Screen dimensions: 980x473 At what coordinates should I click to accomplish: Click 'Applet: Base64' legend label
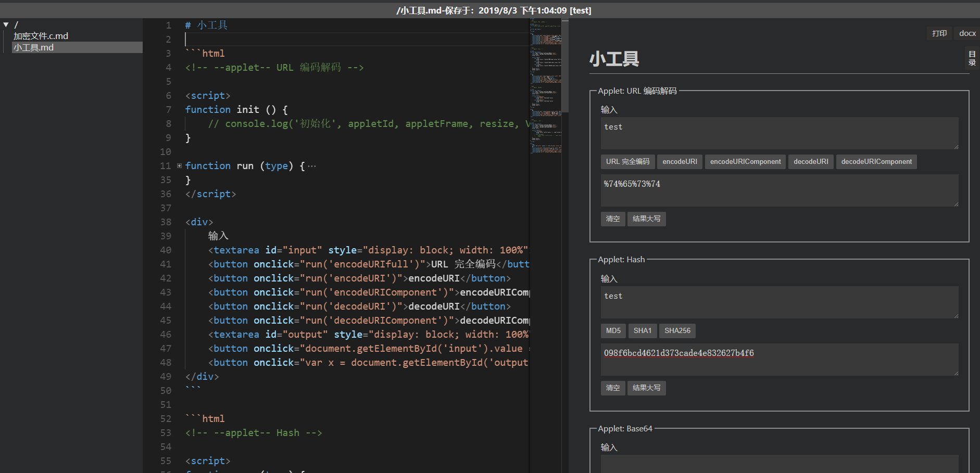point(625,429)
